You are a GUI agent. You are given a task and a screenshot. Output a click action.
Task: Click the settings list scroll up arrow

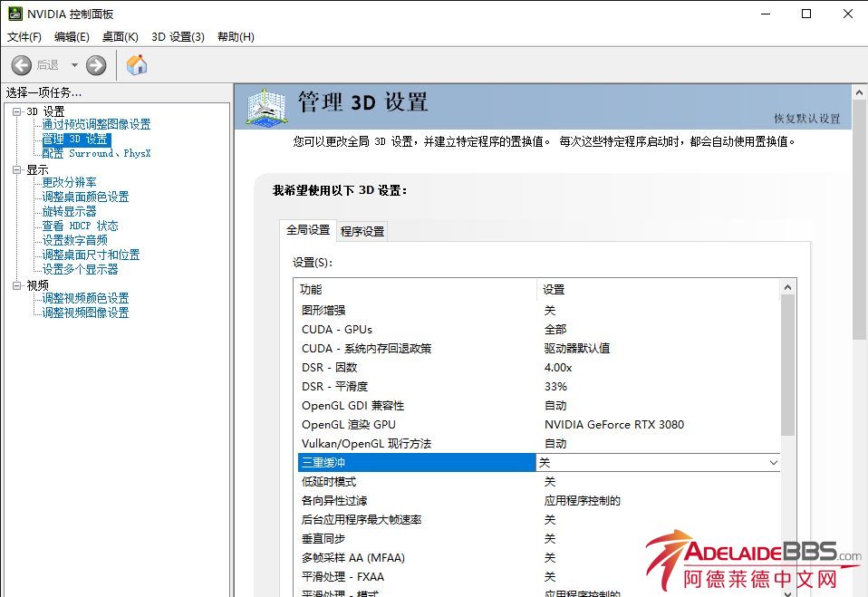(x=787, y=287)
